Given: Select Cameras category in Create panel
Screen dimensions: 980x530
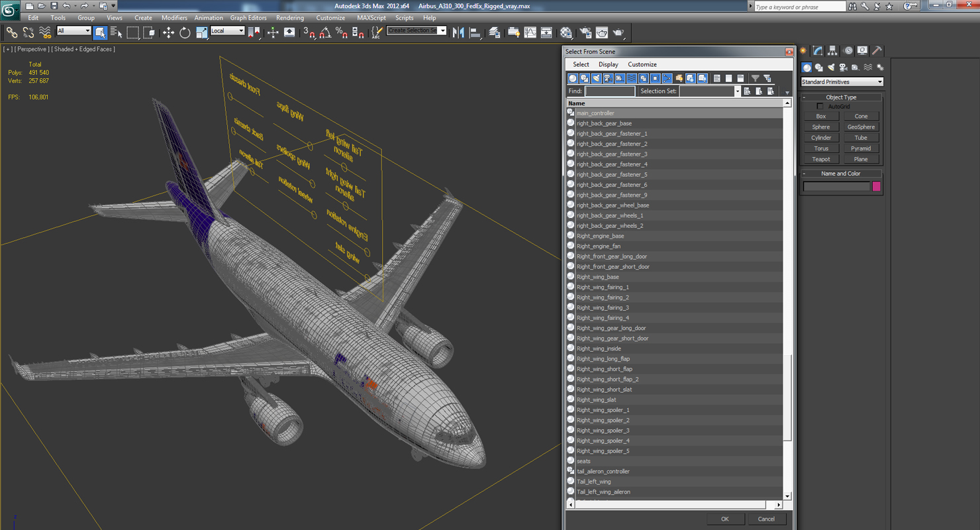Looking at the screenshot, I should 843,67.
